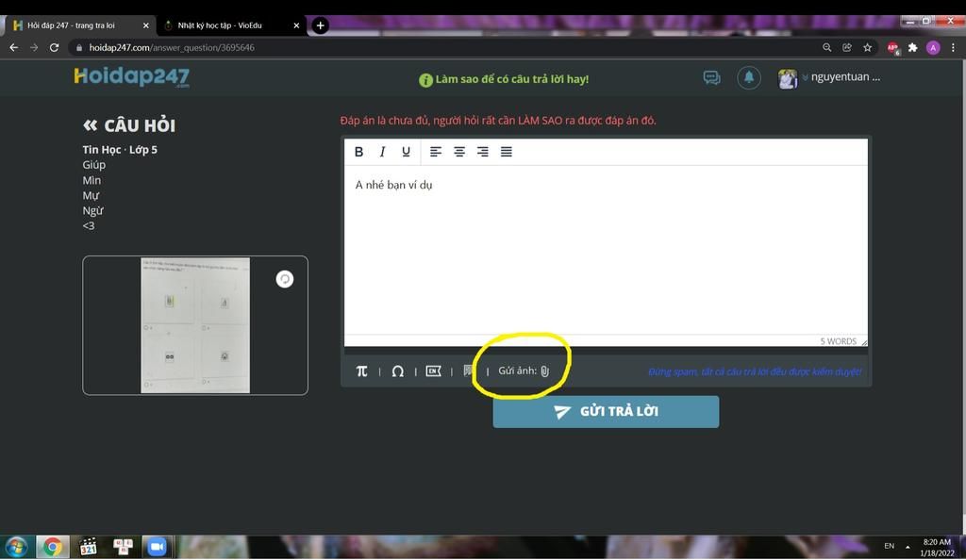The height and width of the screenshot is (560, 966).
Task: Click the zoom out magnifier in address bar
Action: coord(826,47)
